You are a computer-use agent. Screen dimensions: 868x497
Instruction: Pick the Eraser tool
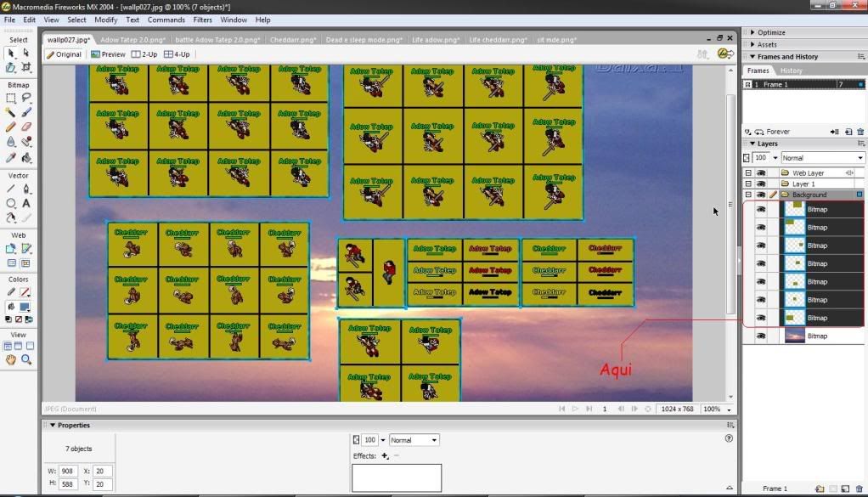pos(26,127)
